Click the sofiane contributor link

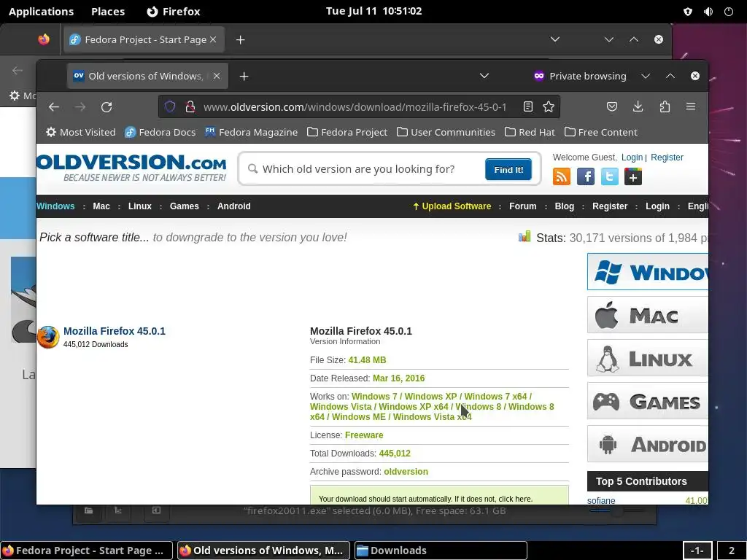(x=601, y=500)
